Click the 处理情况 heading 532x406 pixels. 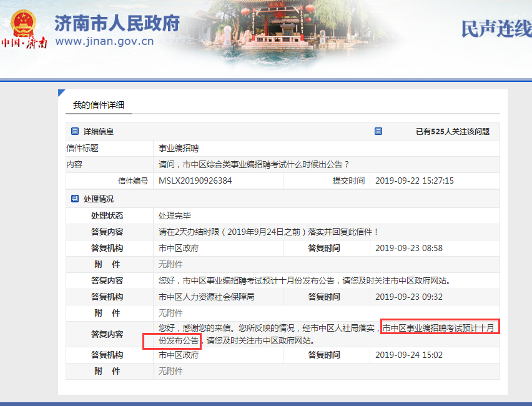point(99,199)
